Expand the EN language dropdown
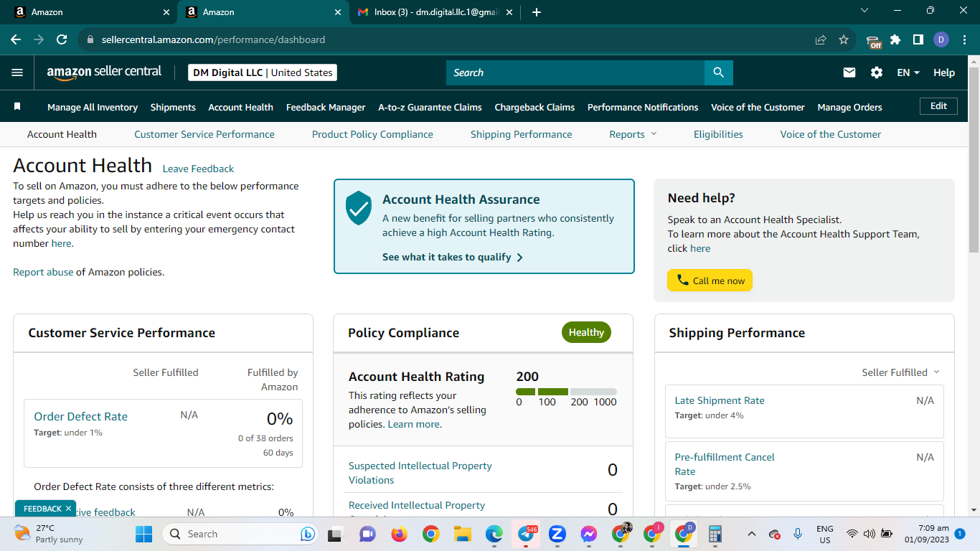This screenshot has width=980, height=551. click(x=908, y=72)
